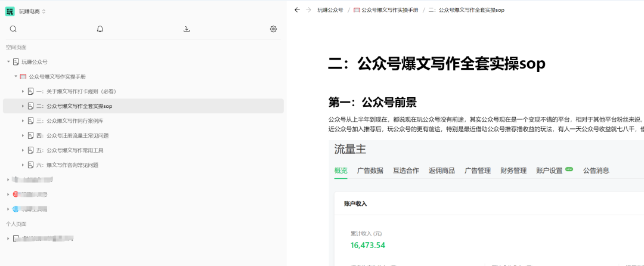Open the 账户设置 tab
644x266 pixels.
[549, 171]
